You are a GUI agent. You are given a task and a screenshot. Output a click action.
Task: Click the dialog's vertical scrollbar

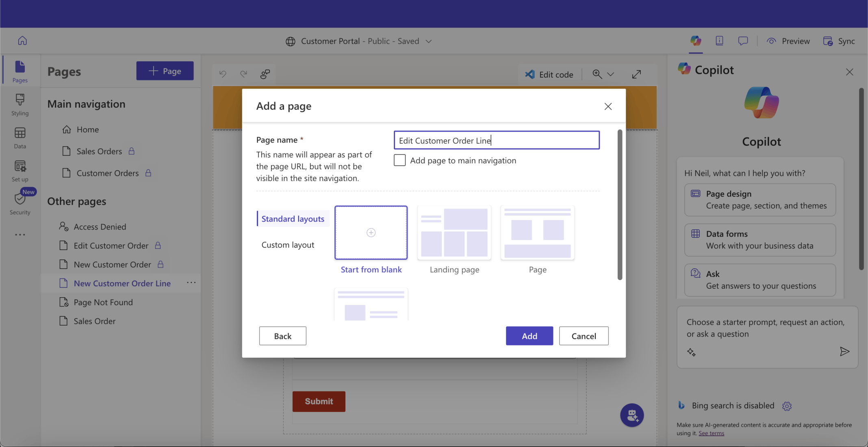coord(619,204)
